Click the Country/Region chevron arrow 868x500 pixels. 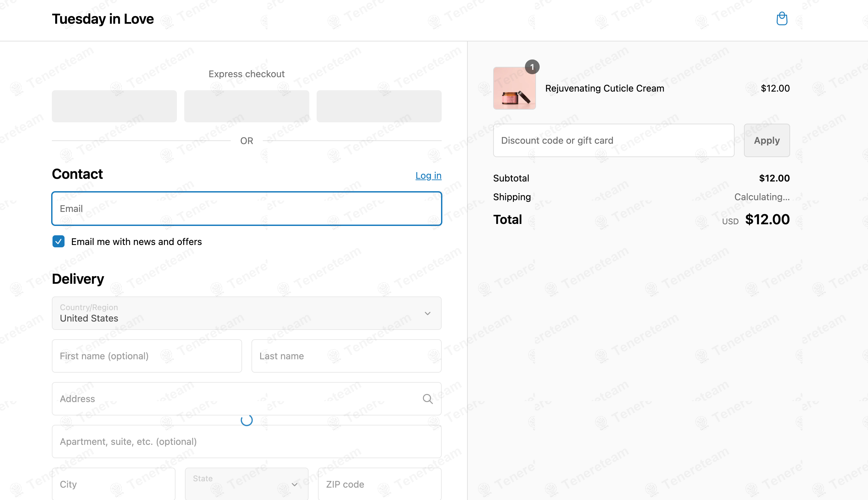click(428, 313)
